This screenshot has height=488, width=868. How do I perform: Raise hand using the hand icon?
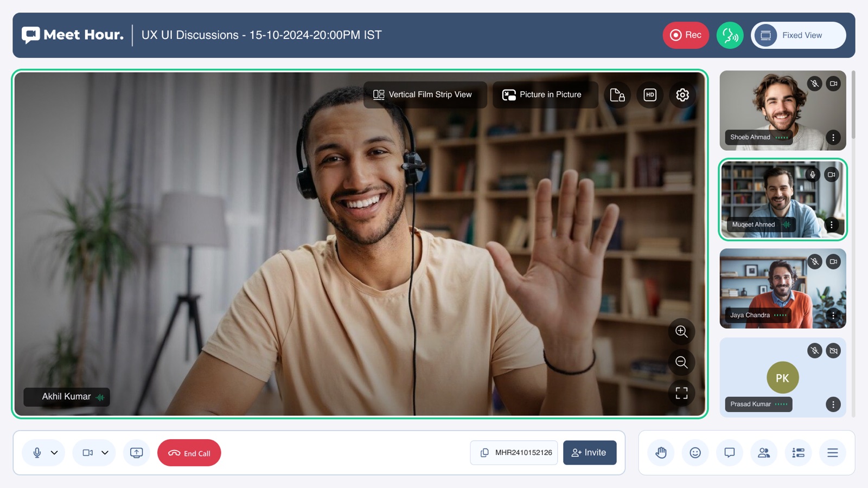661,453
